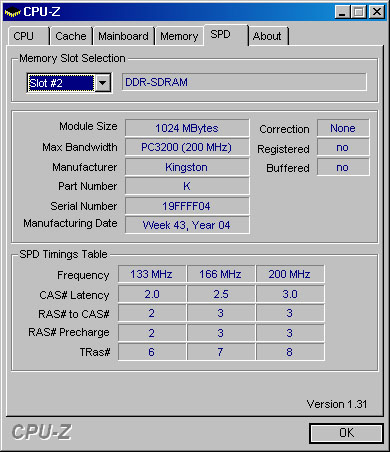390x452 pixels.
Task: Go to the Mainboard tab
Action: [124, 36]
